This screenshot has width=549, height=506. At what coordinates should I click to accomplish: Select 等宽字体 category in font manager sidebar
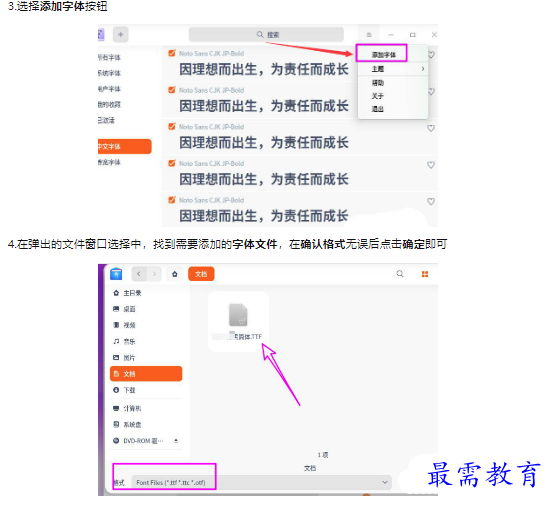[x=109, y=162]
